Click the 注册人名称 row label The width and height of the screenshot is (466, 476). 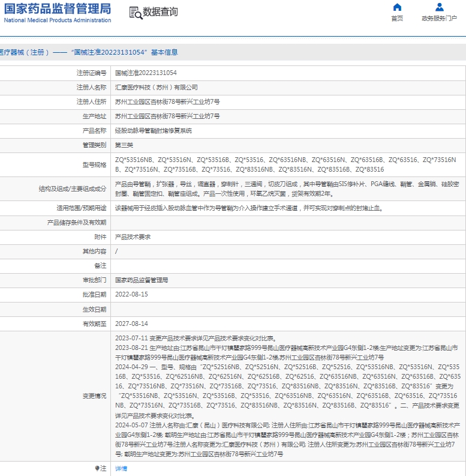point(91,88)
